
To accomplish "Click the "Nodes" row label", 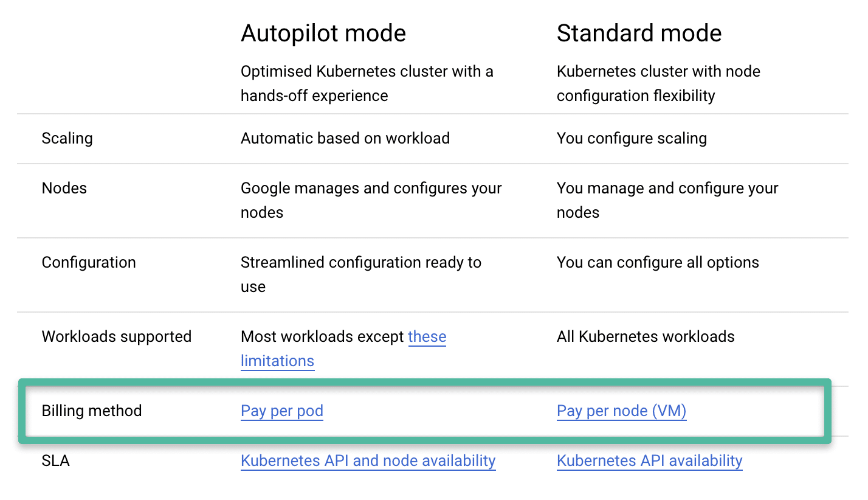I will pyautogui.click(x=64, y=188).
